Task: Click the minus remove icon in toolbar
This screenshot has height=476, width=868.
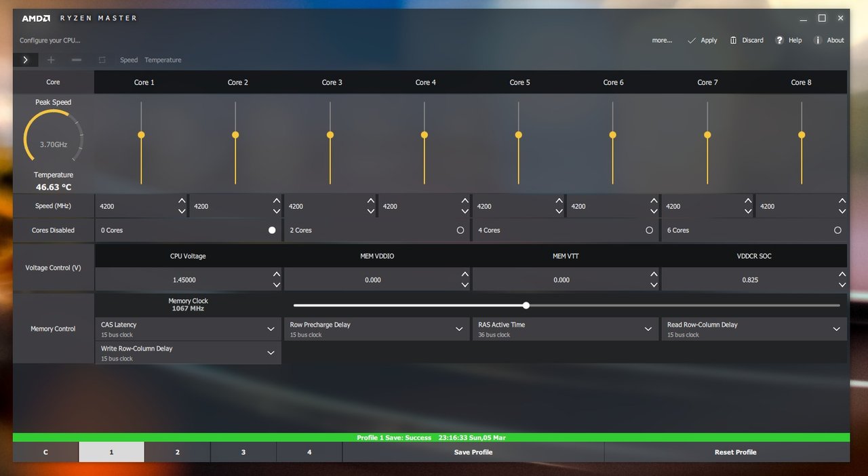Action: pyautogui.click(x=77, y=60)
